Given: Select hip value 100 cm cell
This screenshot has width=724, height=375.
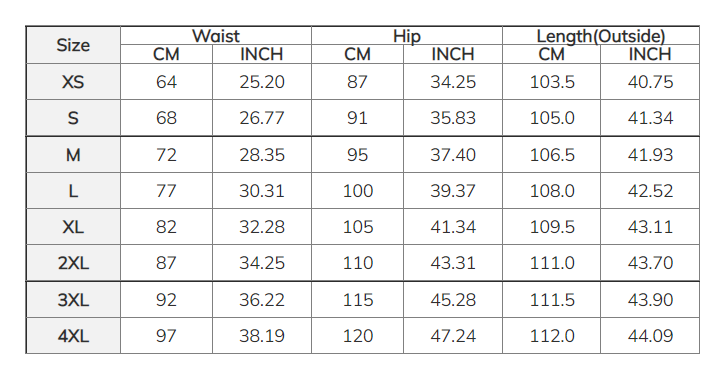Looking at the screenshot, I should coord(357,191).
